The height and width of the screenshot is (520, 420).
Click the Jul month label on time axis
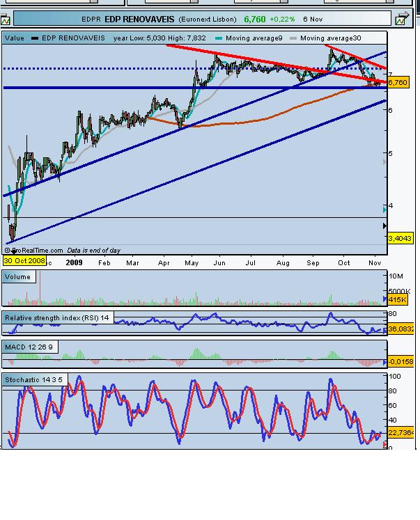(251, 263)
